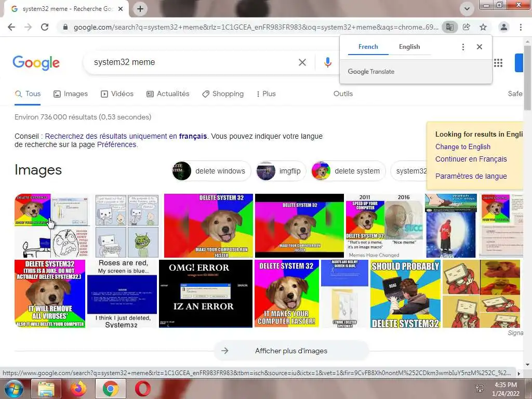Click the Google logo
The image size is (532, 399).
tap(36, 63)
